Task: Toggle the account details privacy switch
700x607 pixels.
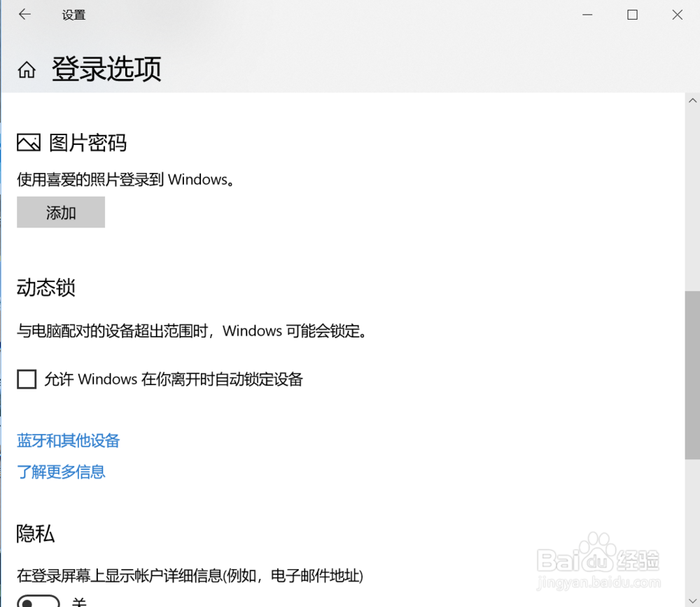Action: pos(38,601)
